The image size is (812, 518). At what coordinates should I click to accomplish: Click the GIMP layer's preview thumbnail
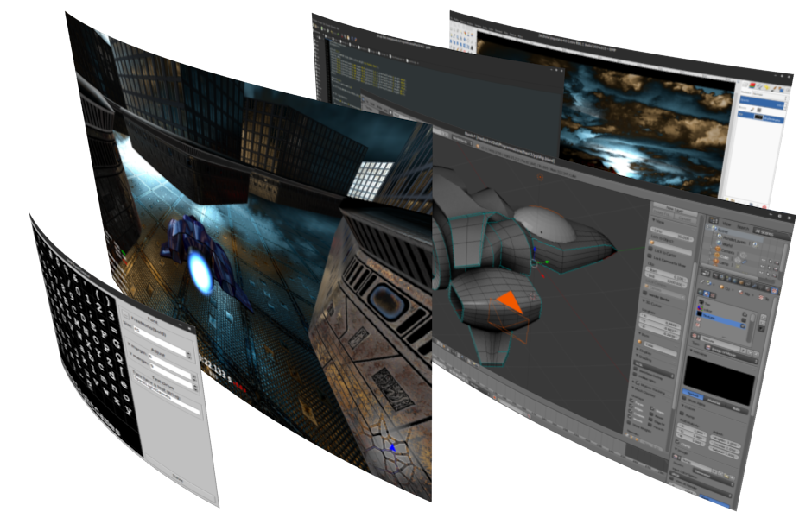pyautogui.click(x=757, y=118)
